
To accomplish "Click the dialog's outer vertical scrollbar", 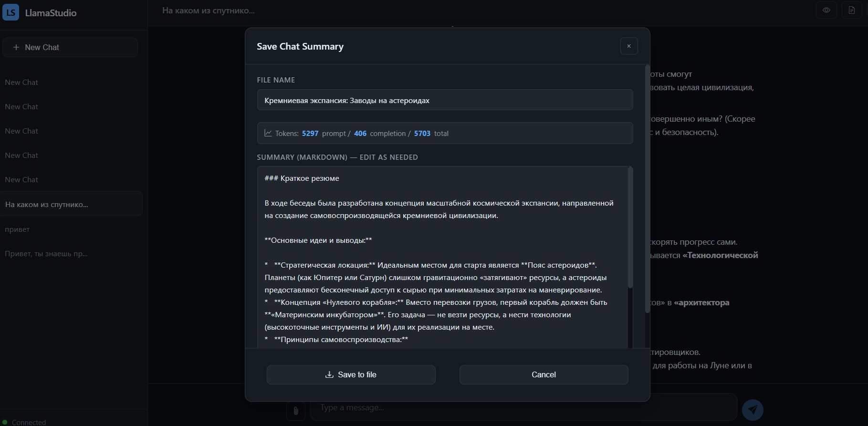I will click(648, 189).
